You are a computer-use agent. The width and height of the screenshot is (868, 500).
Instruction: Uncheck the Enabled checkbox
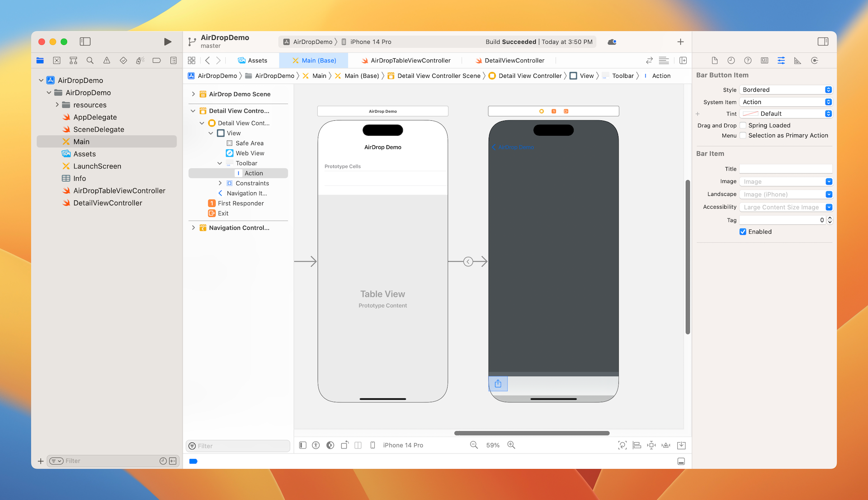point(743,232)
